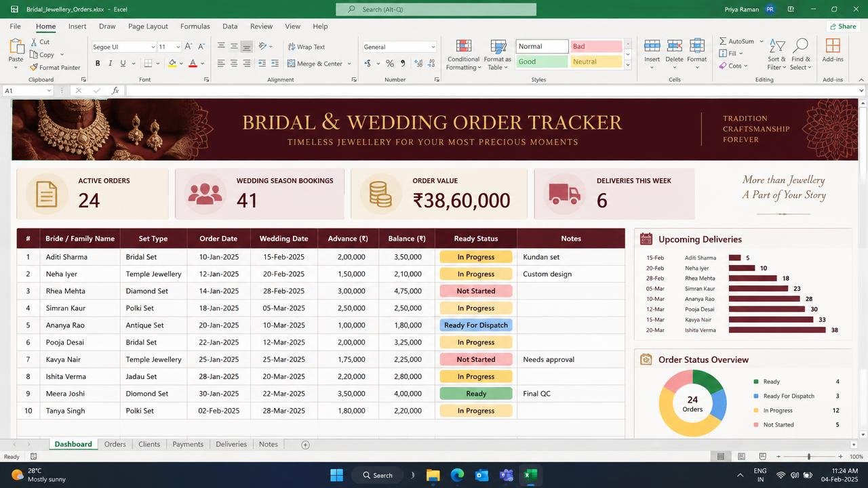868x488 pixels.
Task: Apply percent style number format
Action: coord(390,63)
